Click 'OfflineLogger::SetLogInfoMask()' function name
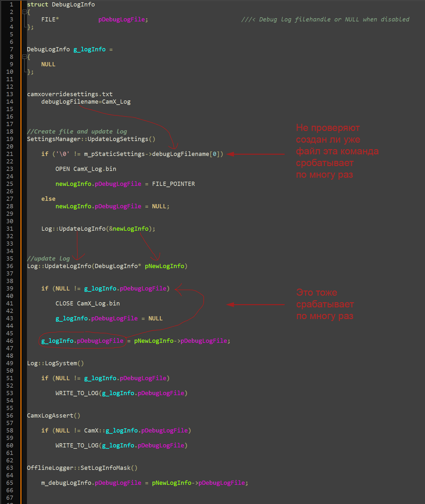The image size is (425, 504). [82, 468]
